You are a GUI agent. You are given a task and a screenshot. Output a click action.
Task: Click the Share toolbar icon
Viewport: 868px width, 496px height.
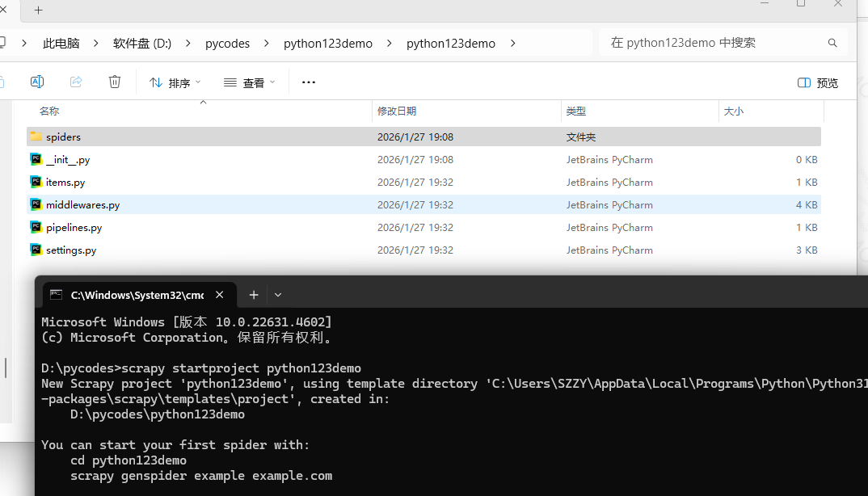point(76,82)
